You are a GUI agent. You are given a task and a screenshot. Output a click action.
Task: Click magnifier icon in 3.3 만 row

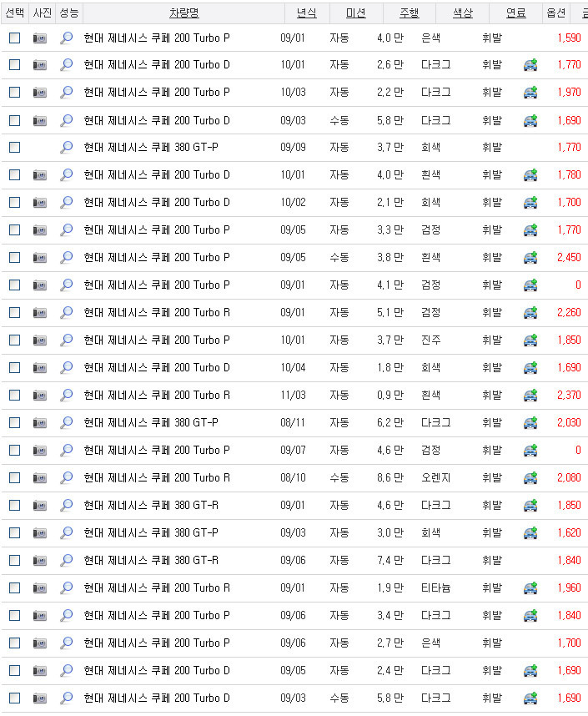coord(67,229)
